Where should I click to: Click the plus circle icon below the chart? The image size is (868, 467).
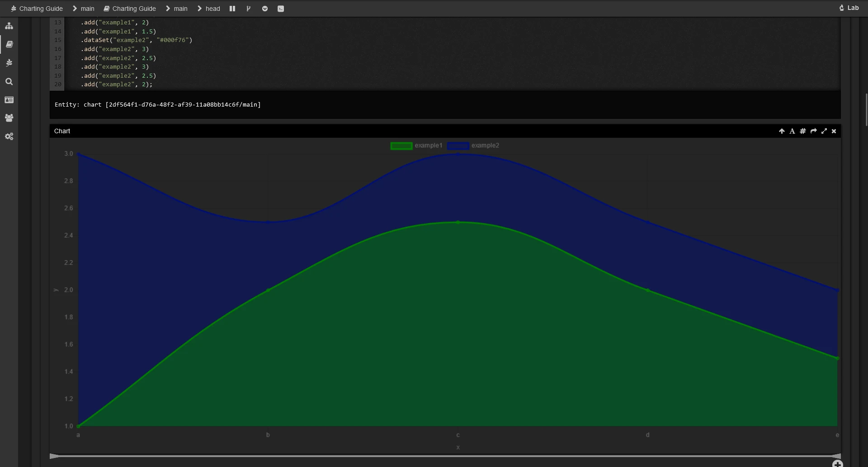[837, 464]
